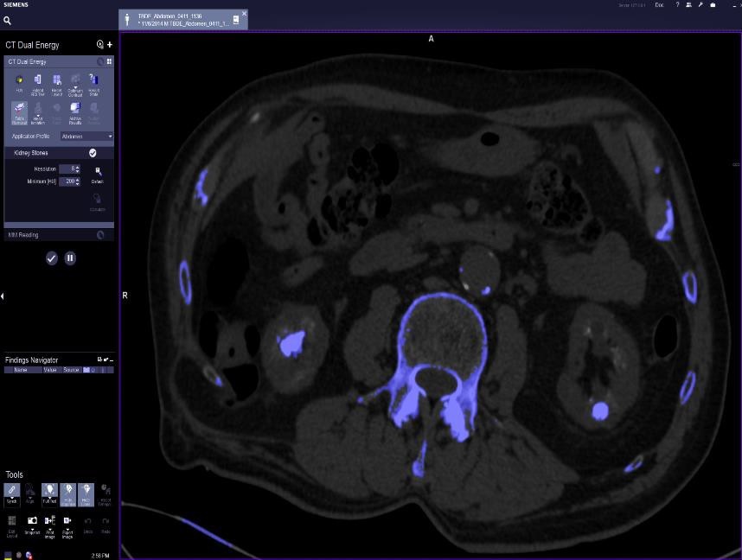Click the Edit Layout tool

[12, 522]
